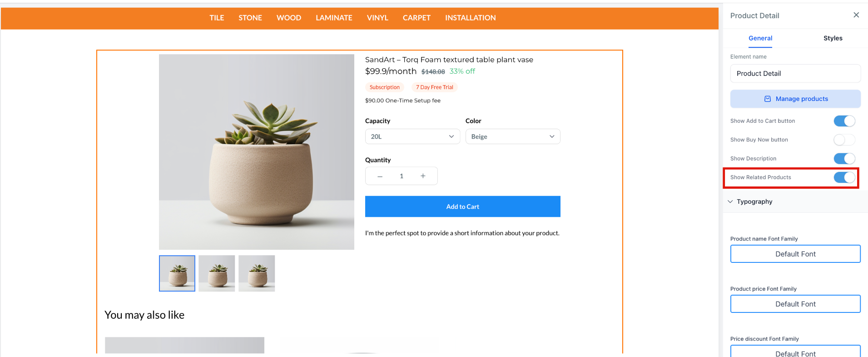868x357 pixels.
Task: Click the Add to Cart button
Action: (x=462, y=206)
